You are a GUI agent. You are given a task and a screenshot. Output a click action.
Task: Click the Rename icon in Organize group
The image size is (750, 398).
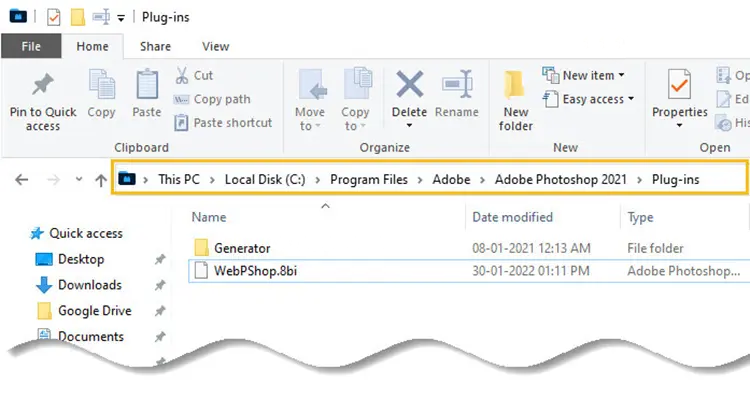(x=457, y=85)
